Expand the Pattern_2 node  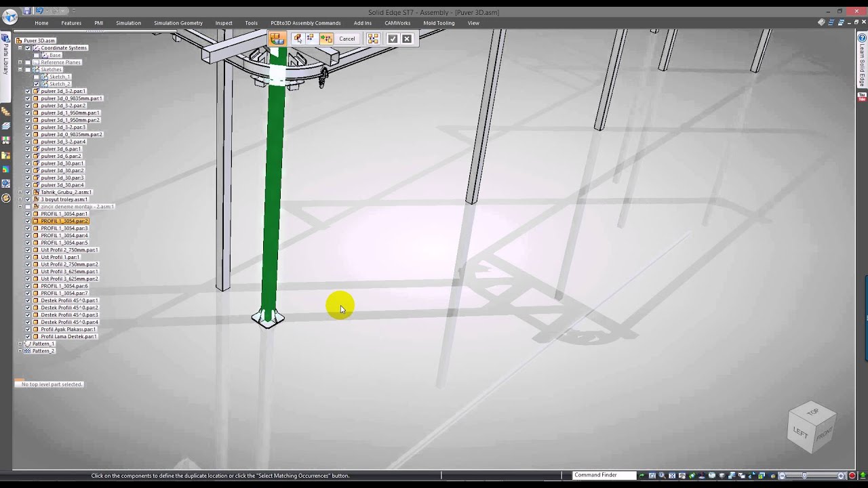20,350
